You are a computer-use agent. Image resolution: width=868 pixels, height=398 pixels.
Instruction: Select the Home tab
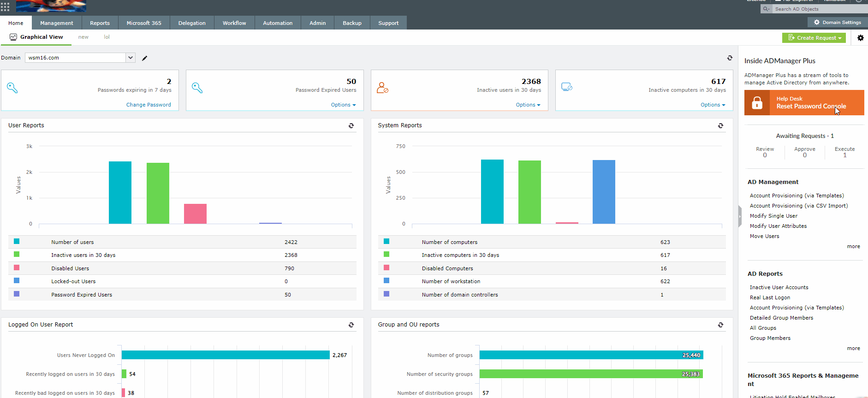[x=16, y=23]
